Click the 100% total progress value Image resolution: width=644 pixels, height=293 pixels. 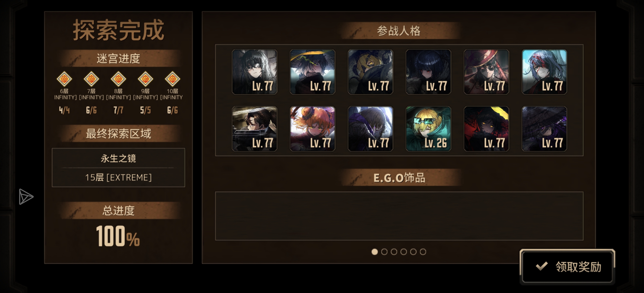[118, 236]
